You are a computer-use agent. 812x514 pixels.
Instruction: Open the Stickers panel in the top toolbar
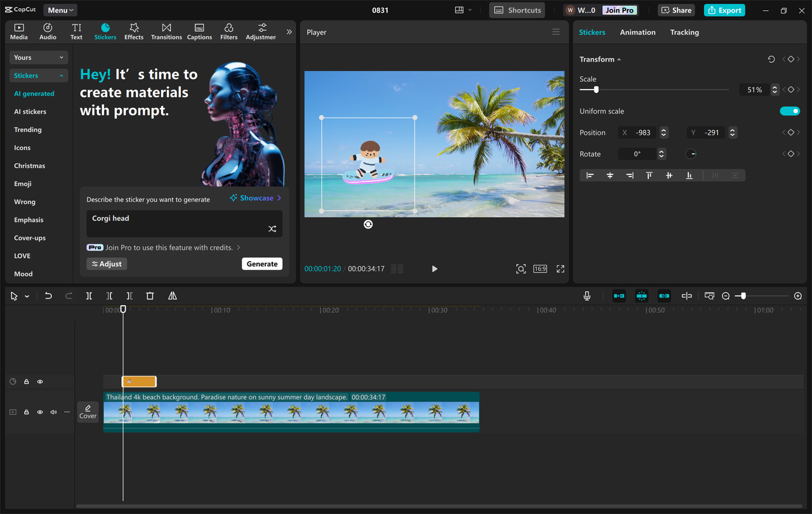tap(105, 31)
